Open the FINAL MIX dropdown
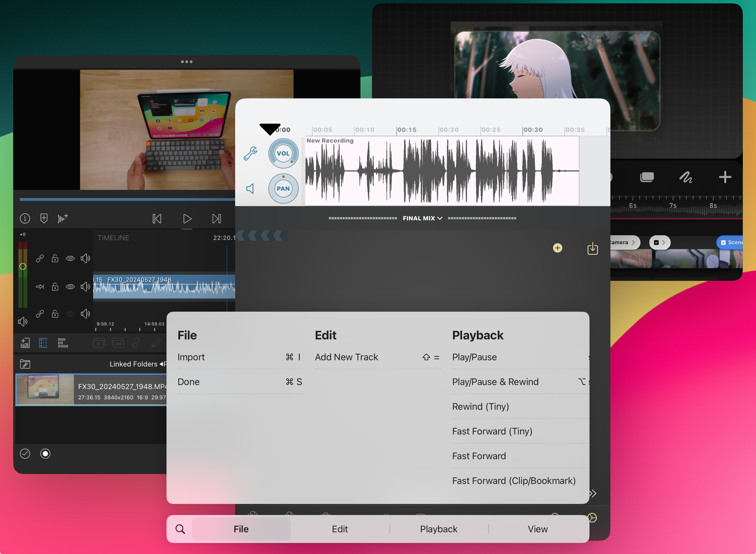The image size is (756, 554). tap(422, 218)
